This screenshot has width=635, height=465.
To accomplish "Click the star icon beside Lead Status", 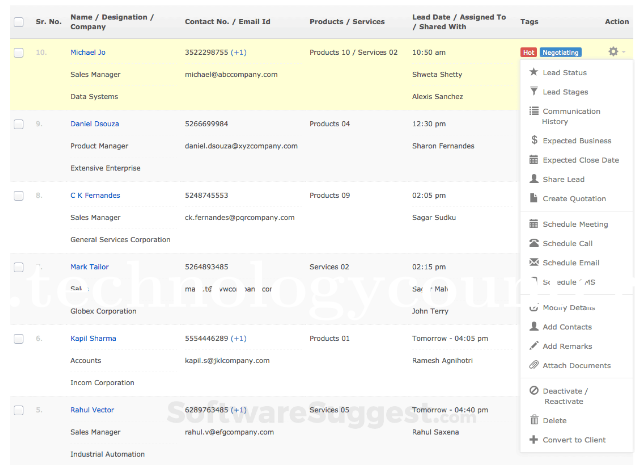I will tap(534, 72).
